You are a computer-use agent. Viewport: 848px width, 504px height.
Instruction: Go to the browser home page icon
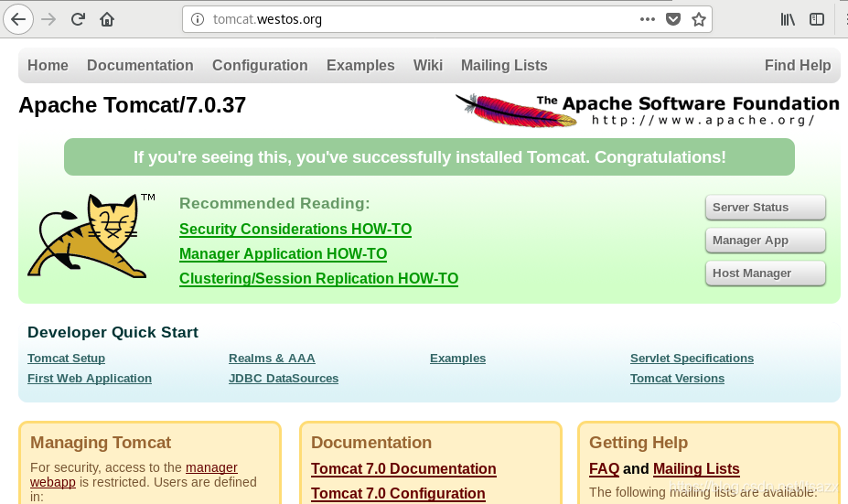[x=107, y=19]
